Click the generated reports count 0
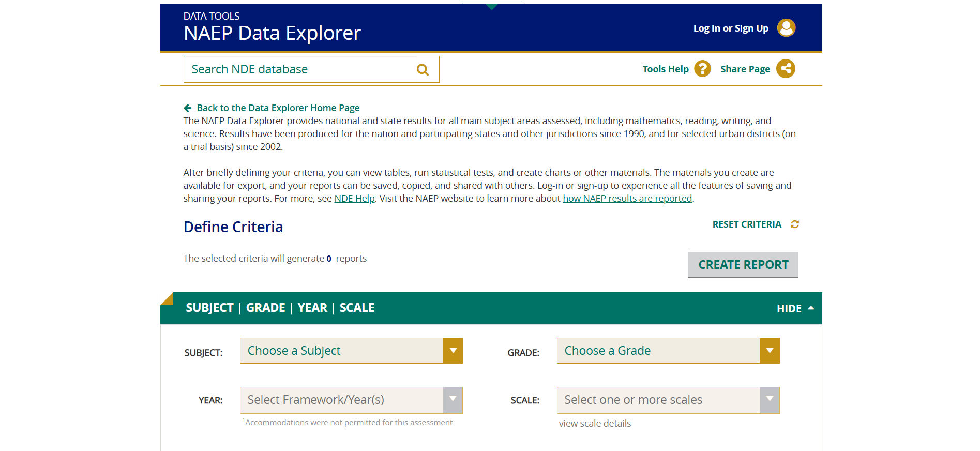980x451 pixels. pyautogui.click(x=329, y=259)
